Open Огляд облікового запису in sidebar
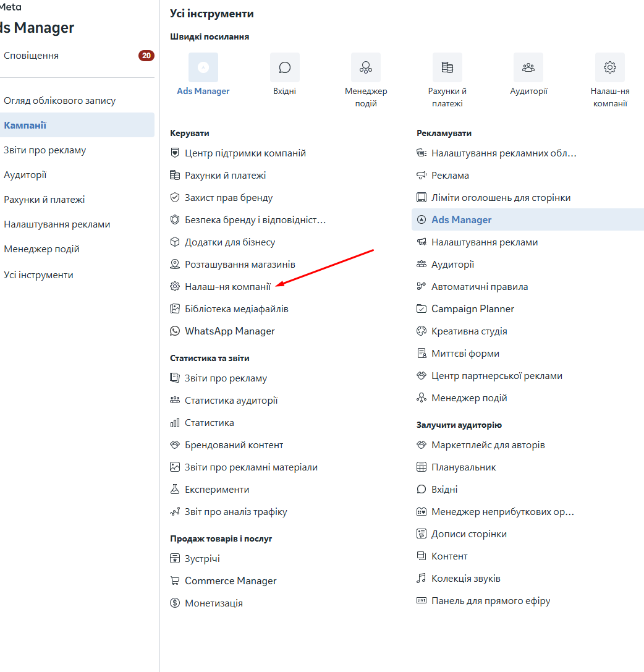Screen dimensions: 644x672 (x=60, y=101)
